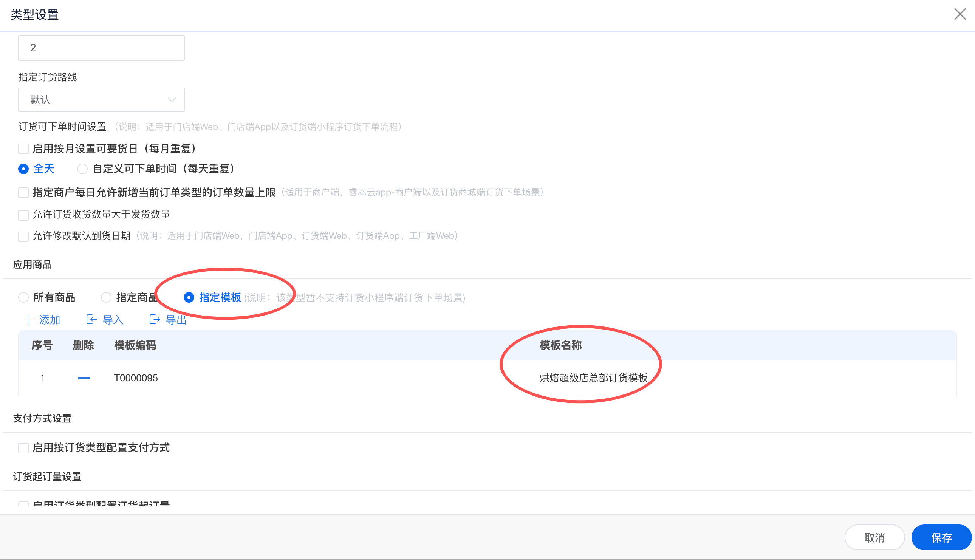Click the plus icon to add template
The width and height of the screenshot is (975, 560).
point(29,320)
